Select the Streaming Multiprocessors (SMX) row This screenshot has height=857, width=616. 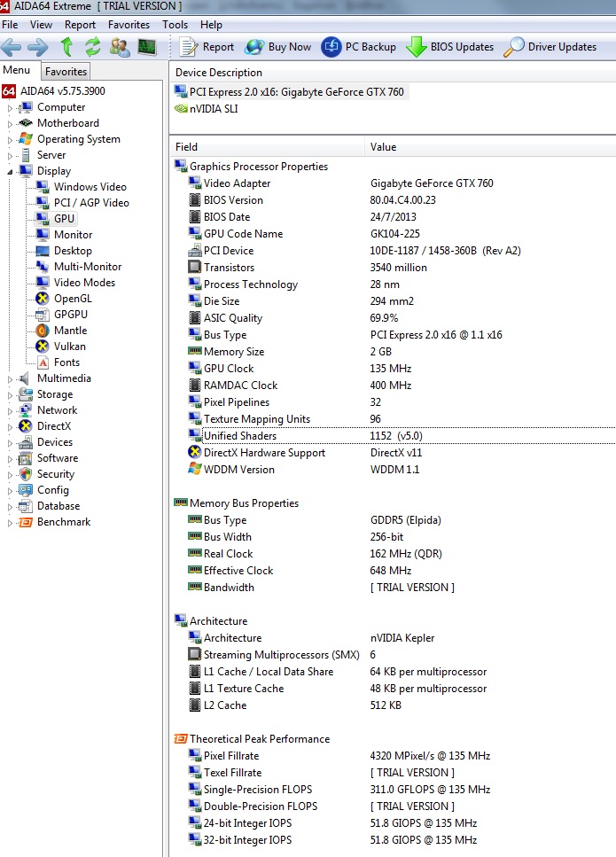coord(402,655)
